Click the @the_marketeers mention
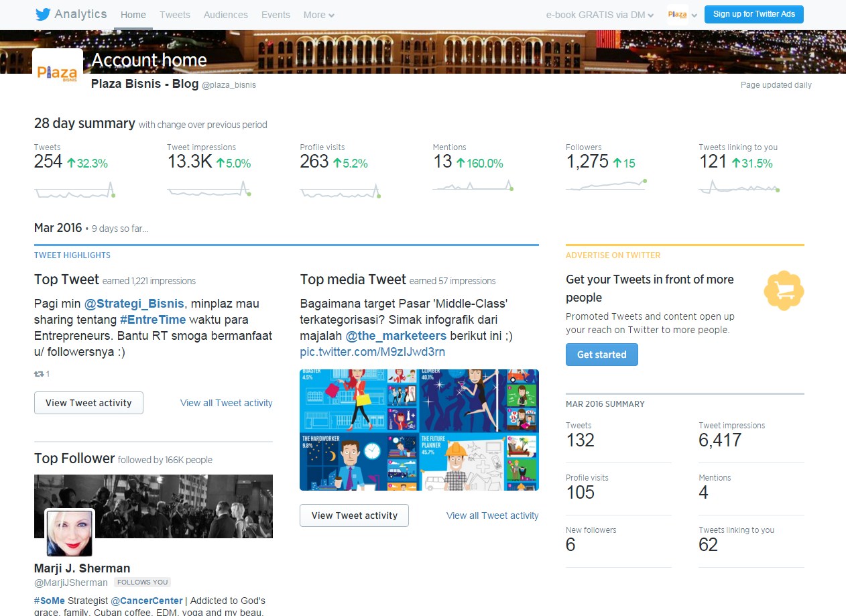The image size is (846, 616). pos(396,336)
